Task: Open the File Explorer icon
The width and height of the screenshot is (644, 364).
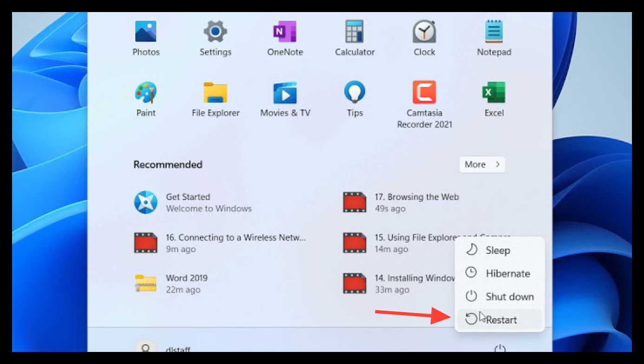Action: click(215, 92)
